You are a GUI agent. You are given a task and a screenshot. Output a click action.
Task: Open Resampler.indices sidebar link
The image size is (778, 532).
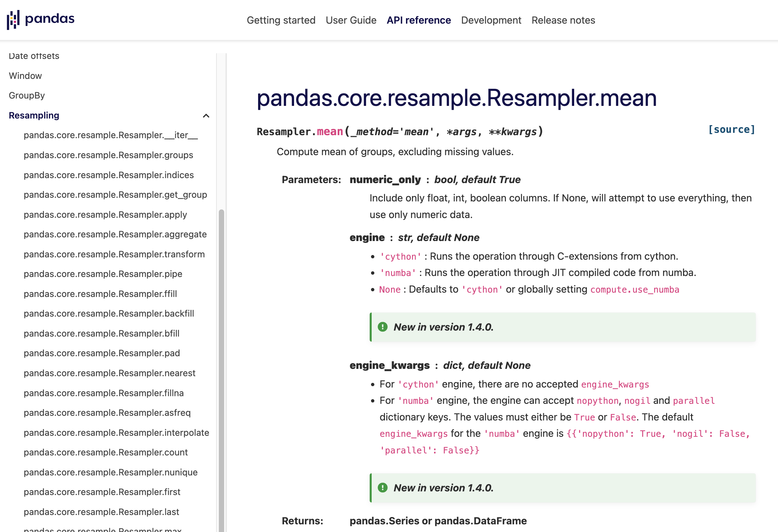109,175
